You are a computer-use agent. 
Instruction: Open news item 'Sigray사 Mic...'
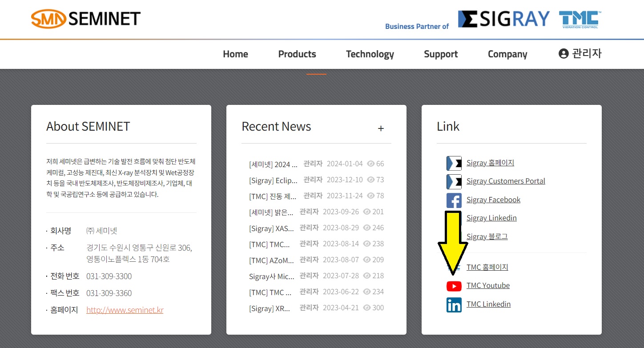point(272,276)
